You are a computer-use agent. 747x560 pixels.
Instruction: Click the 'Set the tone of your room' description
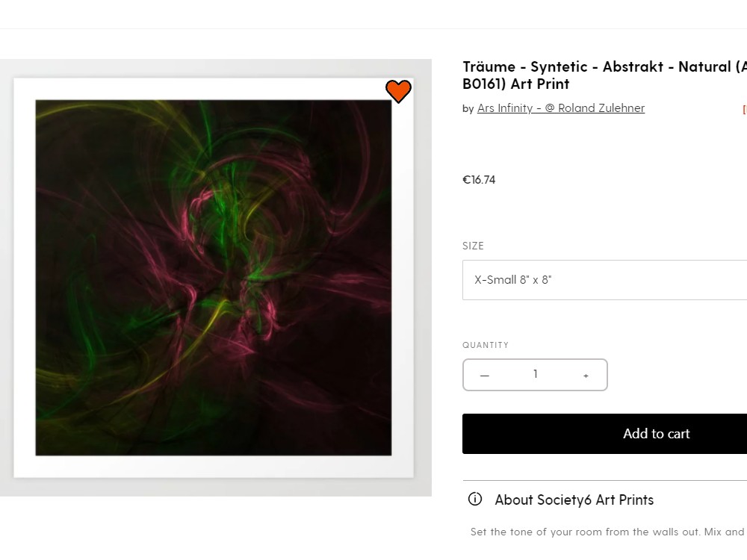[607, 532]
